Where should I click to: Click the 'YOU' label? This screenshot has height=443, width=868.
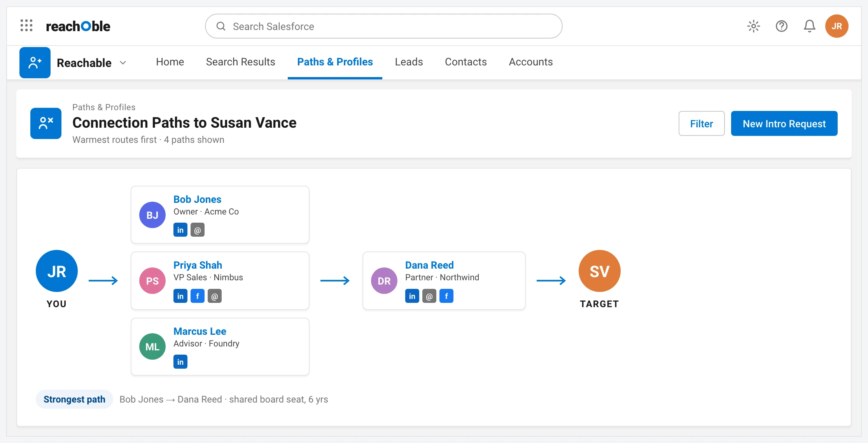click(x=57, y=304)
